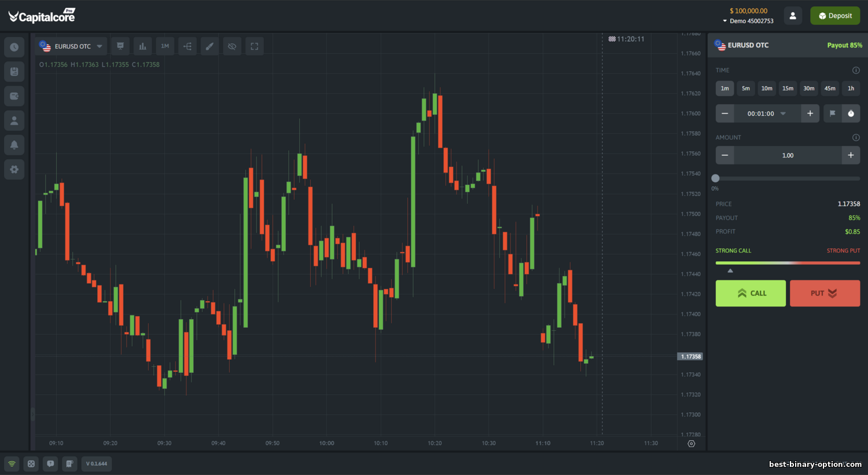Toggle the crossed-eye hide visibility icon
The width and height of the screenshot is (868, 475).
pyautogui.click(x=232, y=46)
